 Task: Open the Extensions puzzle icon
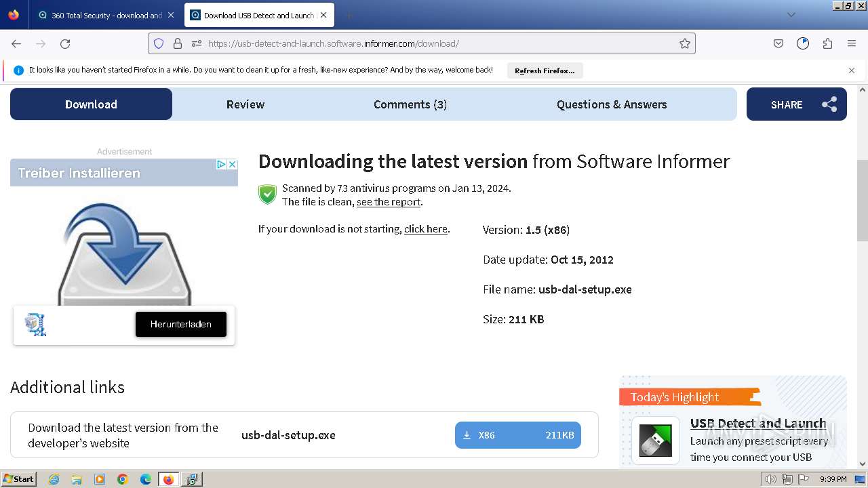point(827,43)
